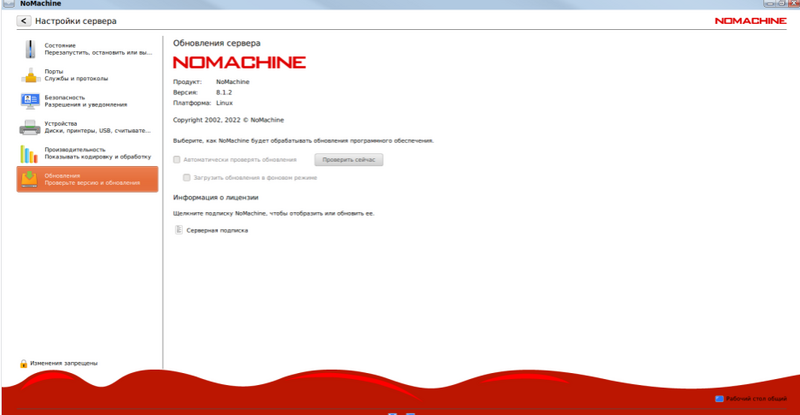Click the NoMachine window title bar icon
800x415 pixels.
tap(9, 3)
